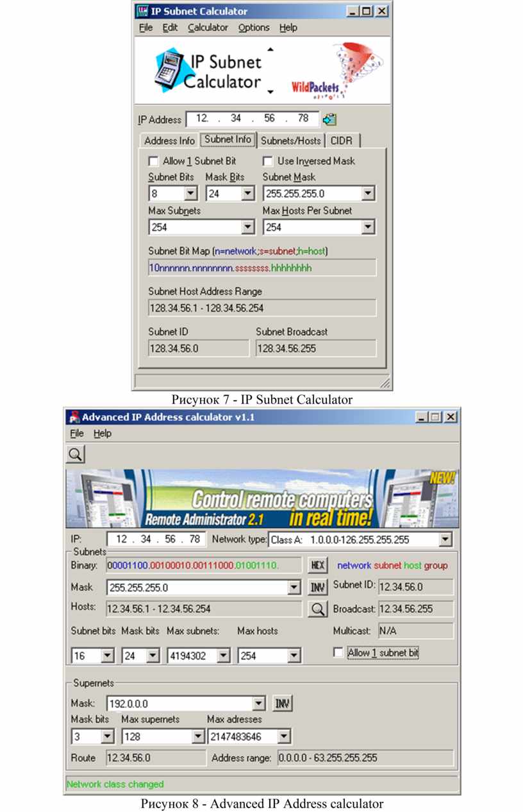
Task: Click Address range field 0.0.0.0 - 63.255.255.255
Action: [365, 757]
